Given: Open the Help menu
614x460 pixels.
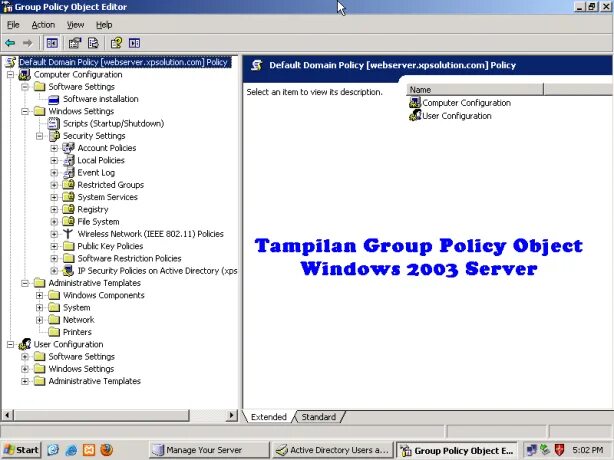Looking at the screenshot, I should tap(104, 25).
